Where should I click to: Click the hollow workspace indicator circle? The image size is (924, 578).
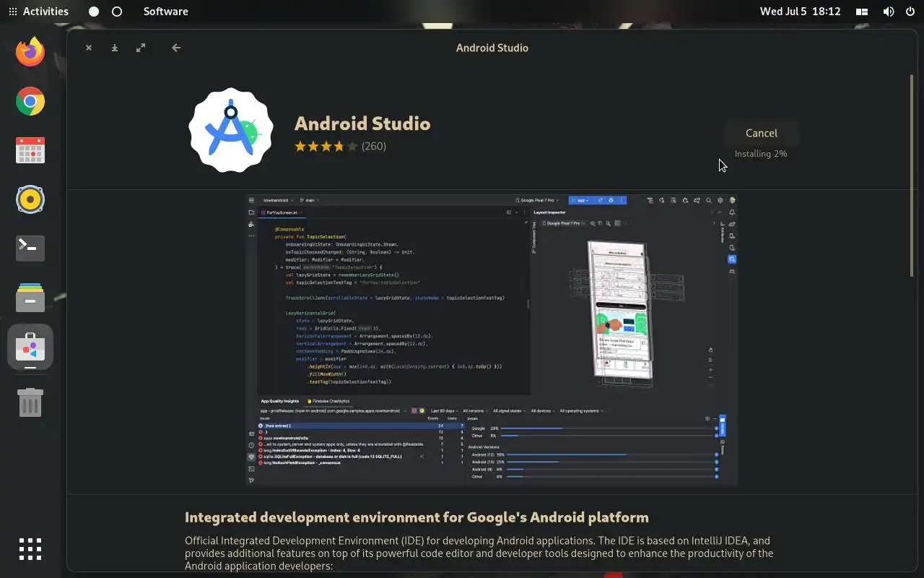point(117,12)
